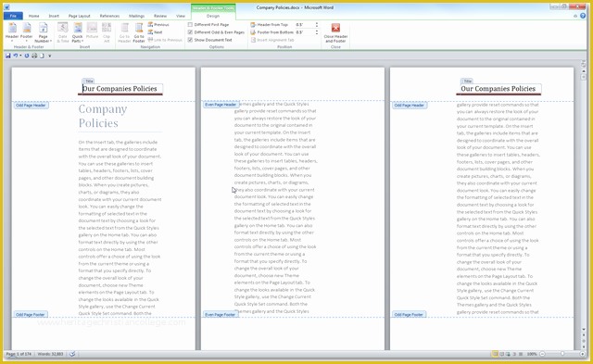Edit the Header from Top value
The image size is (593, 364).
[x=305, y=25]
